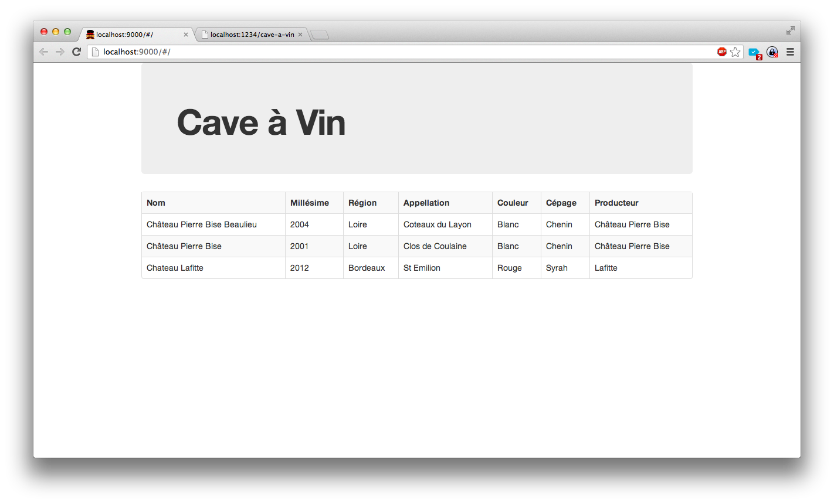Click the 2004 vintage cell

tap(314, 224)
